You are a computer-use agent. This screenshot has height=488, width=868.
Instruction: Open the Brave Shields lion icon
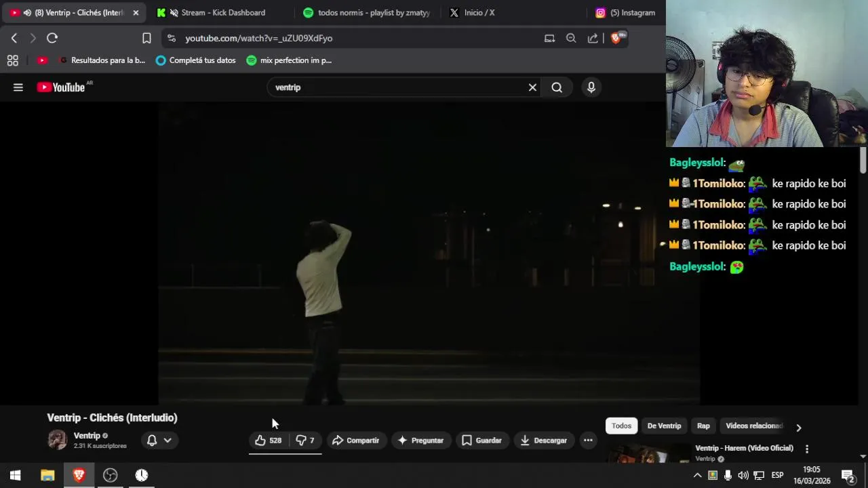click(616, 38)
